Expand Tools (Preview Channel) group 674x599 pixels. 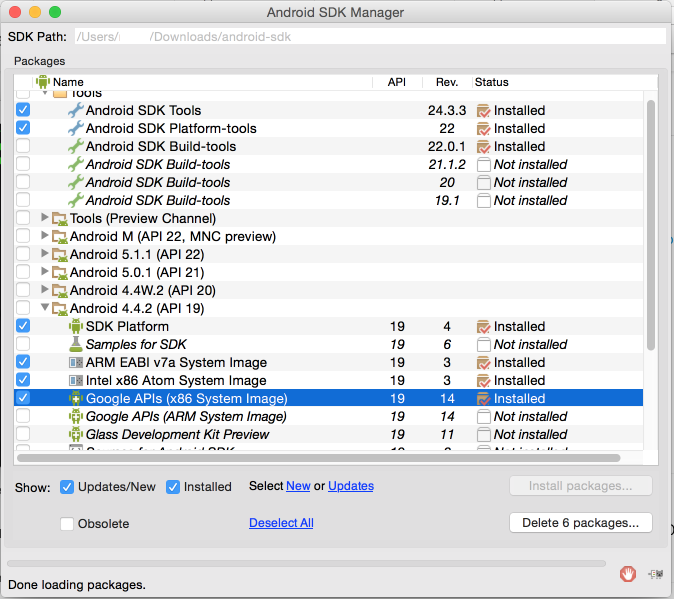(x=44, y=217)
